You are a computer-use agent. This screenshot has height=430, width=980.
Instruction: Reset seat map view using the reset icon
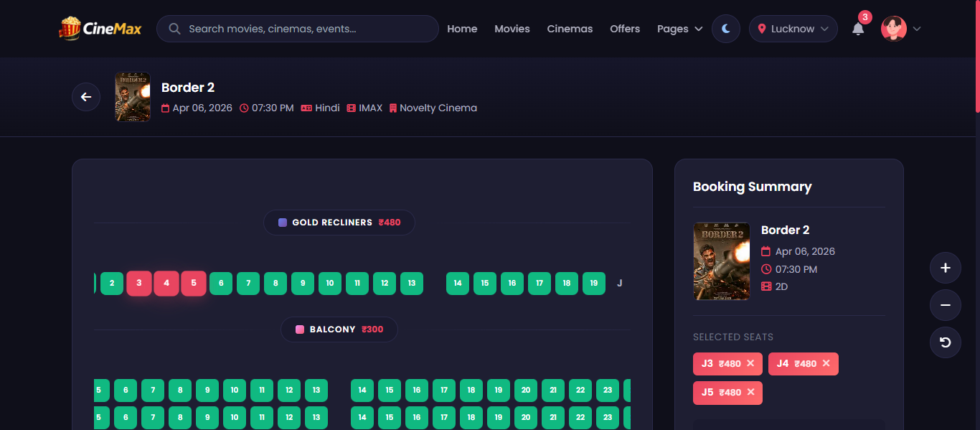tap(945, 342)
